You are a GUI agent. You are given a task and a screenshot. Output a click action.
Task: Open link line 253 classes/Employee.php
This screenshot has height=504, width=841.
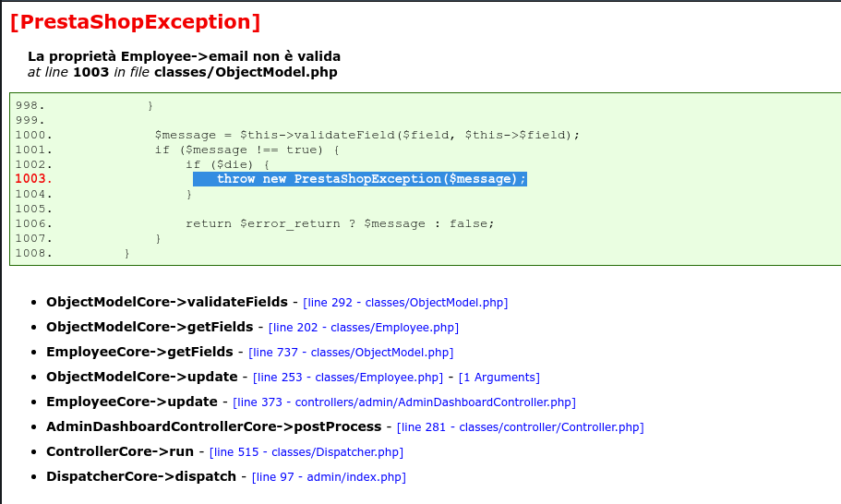347,377
